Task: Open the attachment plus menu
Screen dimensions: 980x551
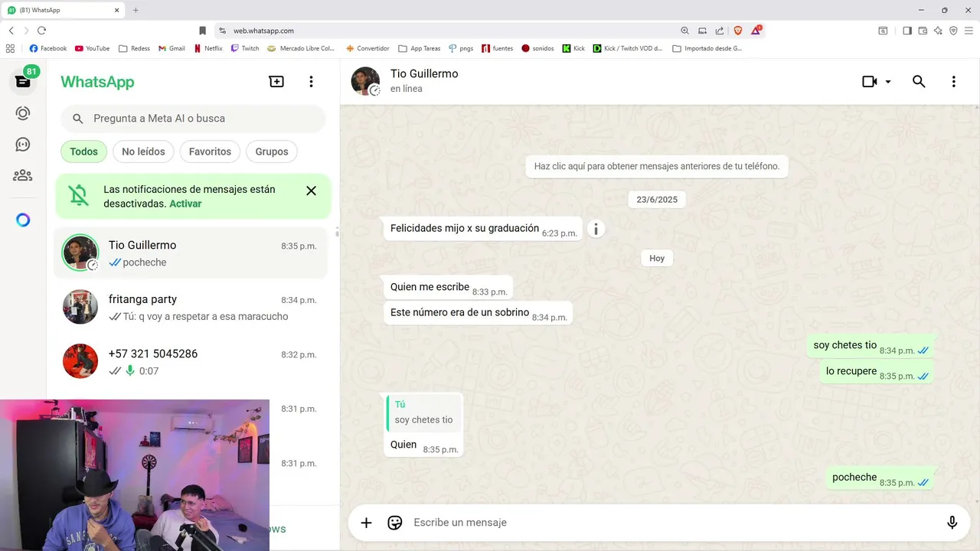Action: (366, 523)
